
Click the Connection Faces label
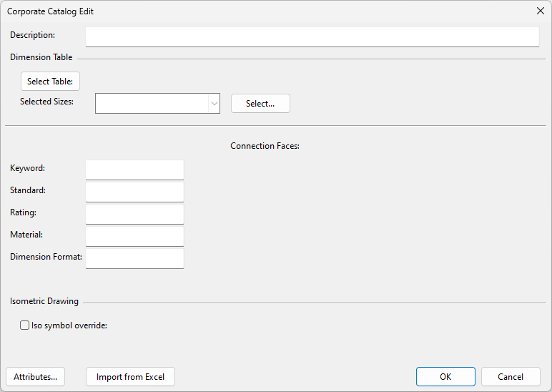pyautogui.click(x=265, y=146)
